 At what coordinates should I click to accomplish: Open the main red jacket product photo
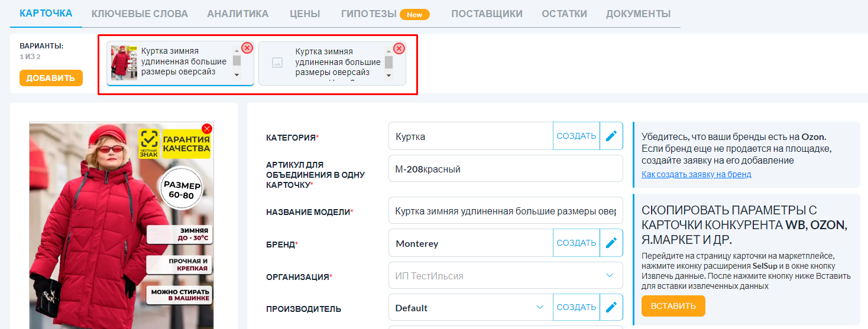[121, 226]
